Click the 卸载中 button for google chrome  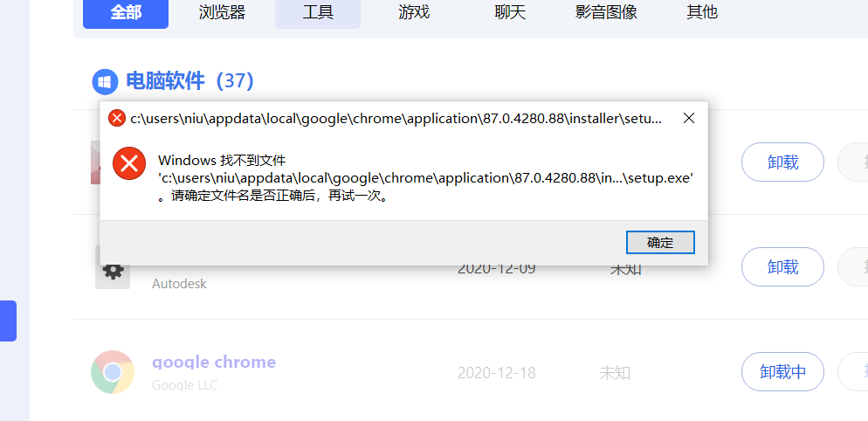point(782,372)
